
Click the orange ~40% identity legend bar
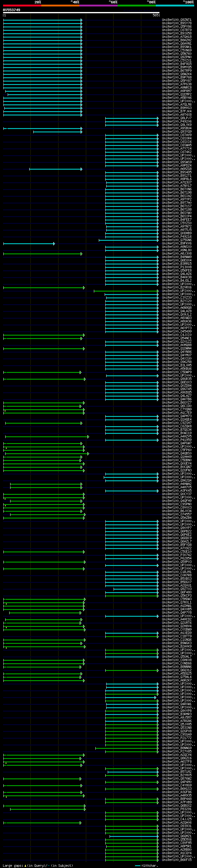click(x=60, y=6)
